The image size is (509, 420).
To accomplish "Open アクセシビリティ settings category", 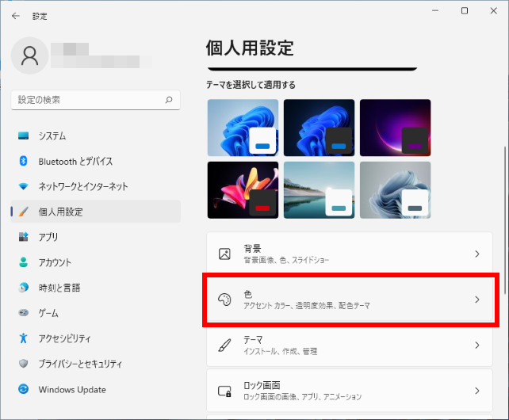I will [x=95, y=338].
